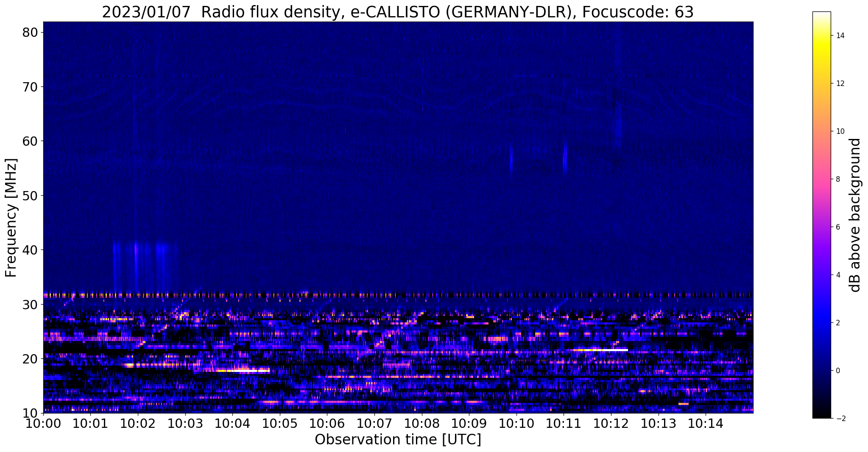
Task: Click the colorbar tick value 8
Action: [x=837, y=179]
